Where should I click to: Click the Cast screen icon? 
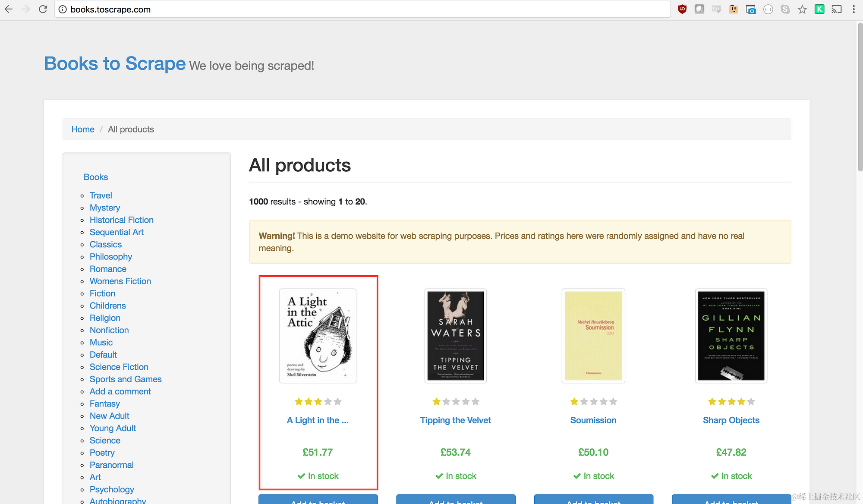coord(837,9)
